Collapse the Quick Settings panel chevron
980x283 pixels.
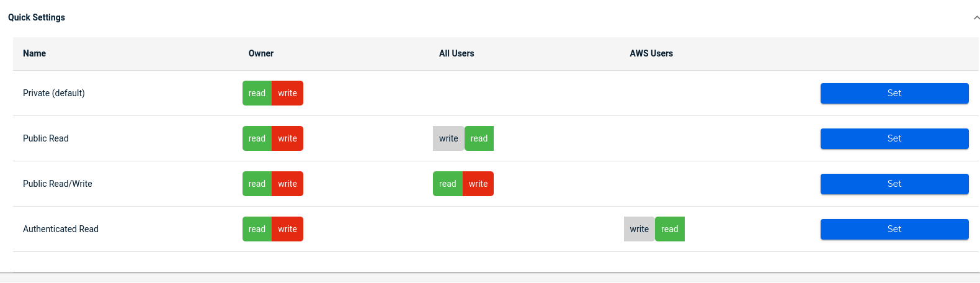click(976, 18)
